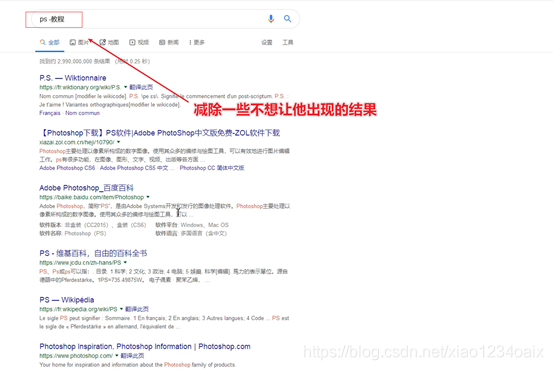
Task: Switch to the 地图 (Maps) tab
Action: [x=109, y=42]
